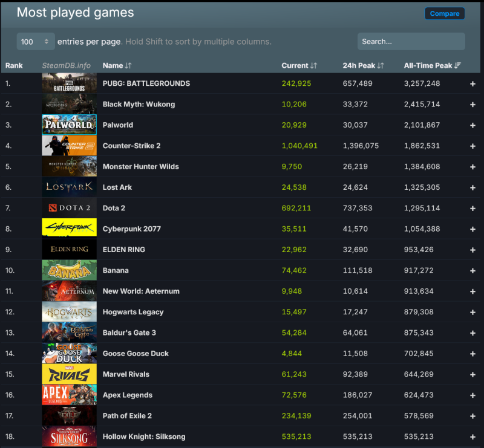Click the plus icon in Lost Ark row

point(473,187)
